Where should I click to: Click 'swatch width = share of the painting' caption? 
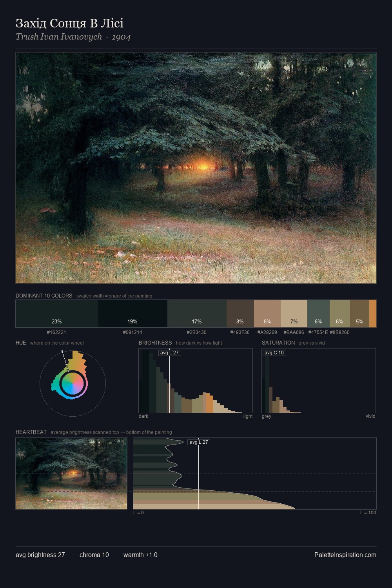click(114, 296)
